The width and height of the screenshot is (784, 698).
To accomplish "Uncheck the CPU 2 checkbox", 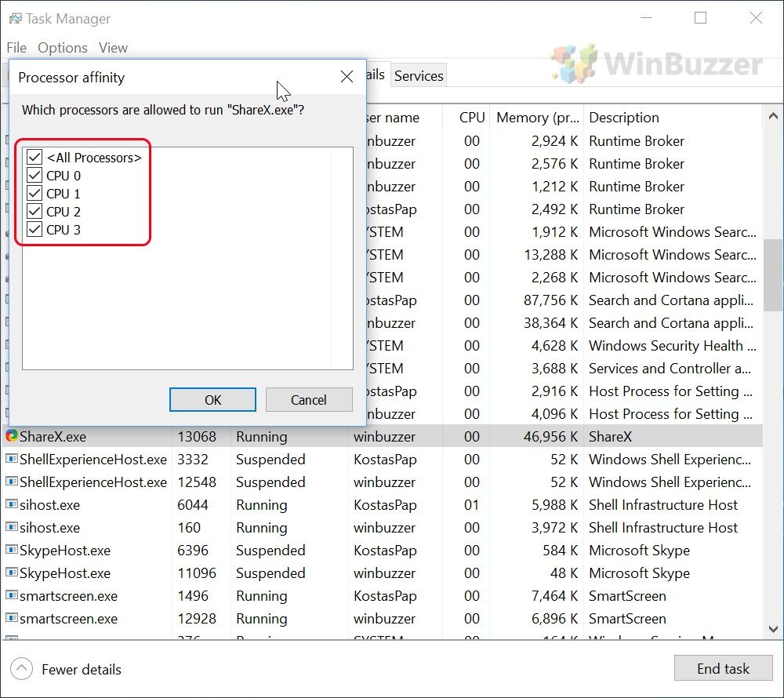I will click(34, 212).
